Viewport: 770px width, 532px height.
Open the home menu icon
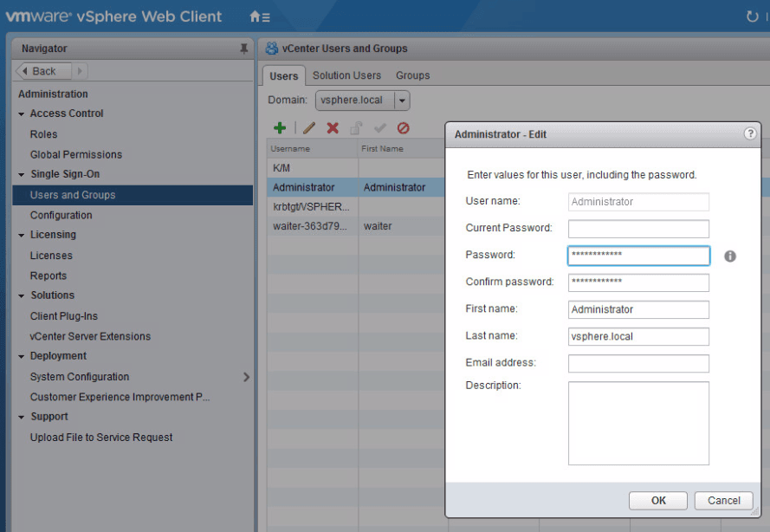(x=259, y=16)
